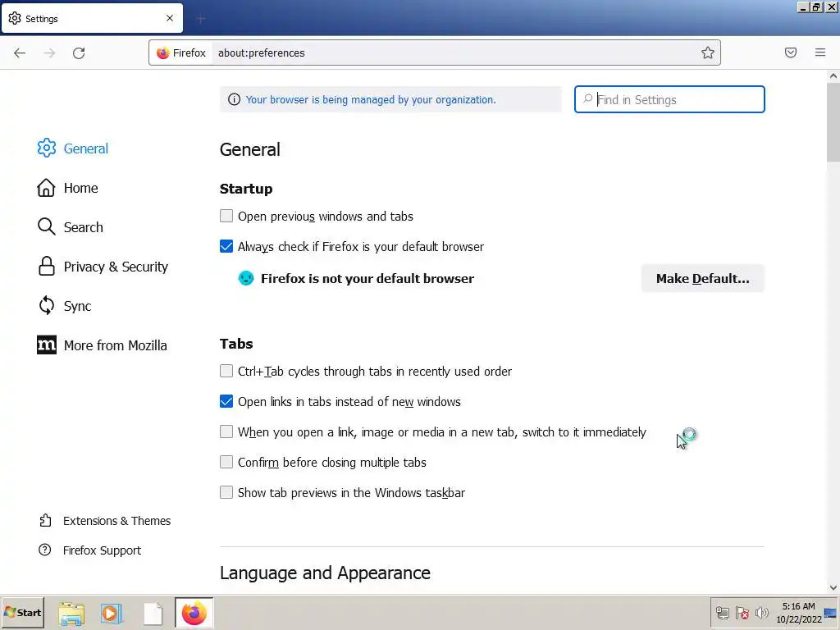Uncheck Open links in tabs option

pyautogui.click(x=226, y=402)
